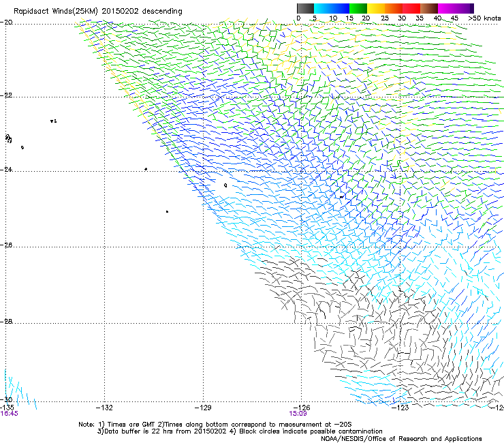
Task: Click the latitude label '-20'
Action: (x=6, y=22)
